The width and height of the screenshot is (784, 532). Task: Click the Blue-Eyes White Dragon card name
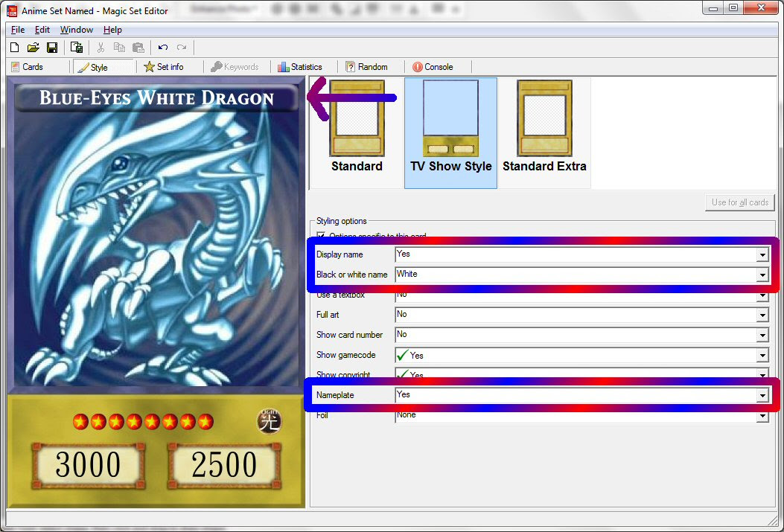click(156, 98)
